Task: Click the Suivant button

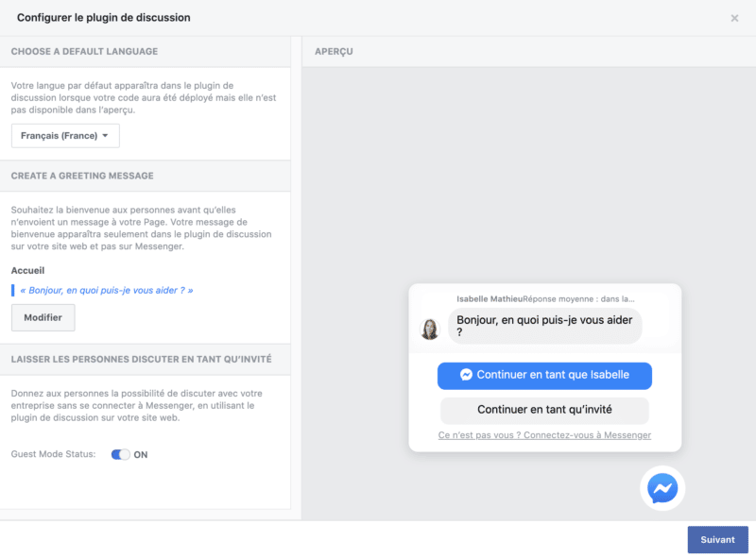Action: pyautogui.click(x=717, y=540)
